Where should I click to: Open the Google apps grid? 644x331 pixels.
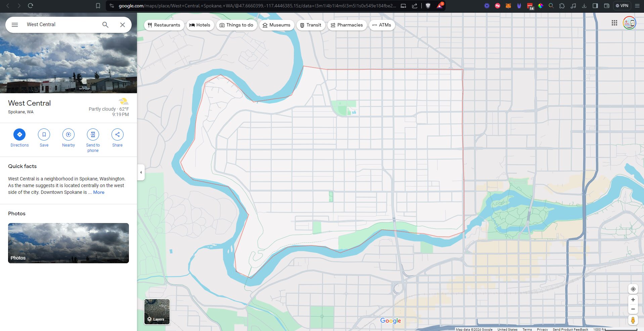(614, 23)
